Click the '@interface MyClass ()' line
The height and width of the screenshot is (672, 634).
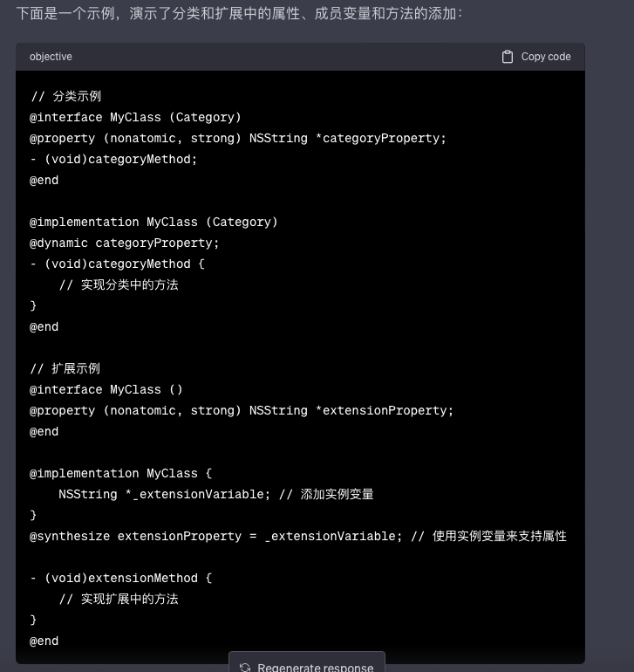click(106, 389)
